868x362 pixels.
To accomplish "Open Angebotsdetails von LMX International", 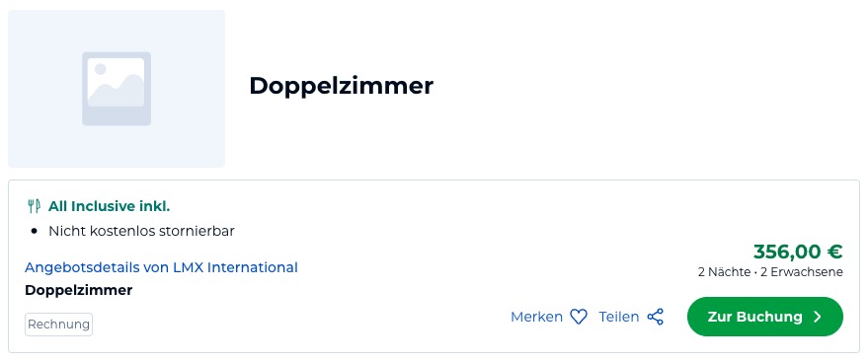I will click(x=161, y=267).
